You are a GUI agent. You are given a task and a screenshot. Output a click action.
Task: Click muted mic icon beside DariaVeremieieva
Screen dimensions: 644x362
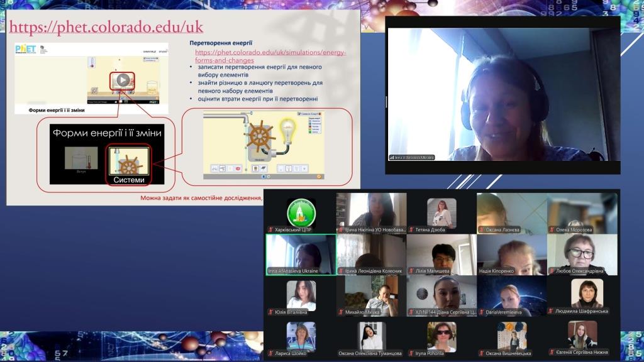pos(482,312)
